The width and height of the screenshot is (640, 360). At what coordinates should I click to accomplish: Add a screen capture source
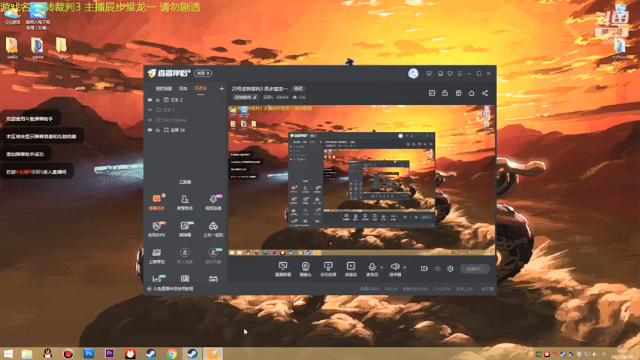[283, 269]
